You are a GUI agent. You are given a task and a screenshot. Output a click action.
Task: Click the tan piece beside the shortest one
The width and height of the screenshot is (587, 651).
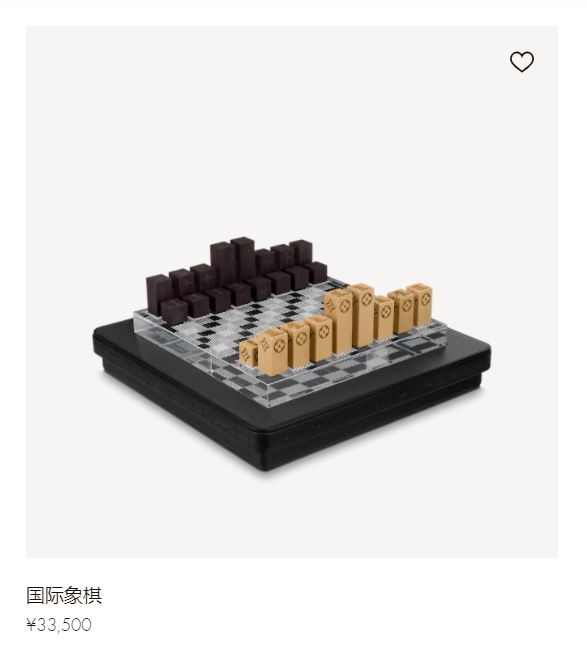tap(272, 352)
